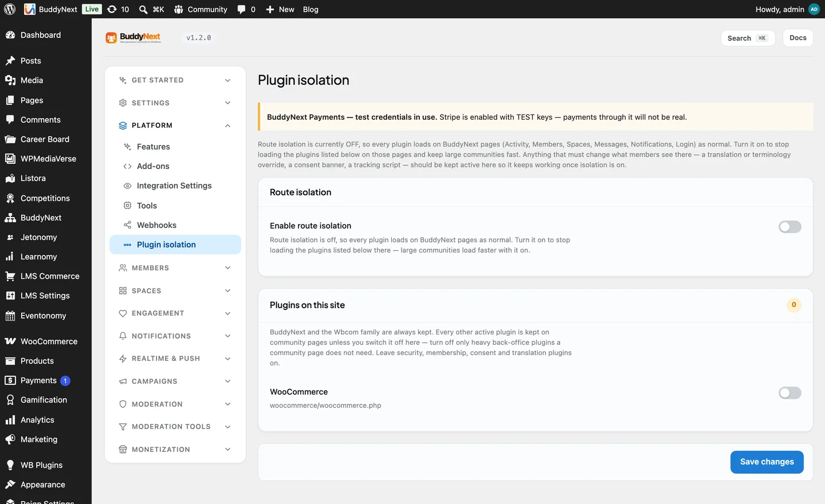Open the Blog link in admin bar
This screenshot has height=504, width=825.
[x=311, y=9]
